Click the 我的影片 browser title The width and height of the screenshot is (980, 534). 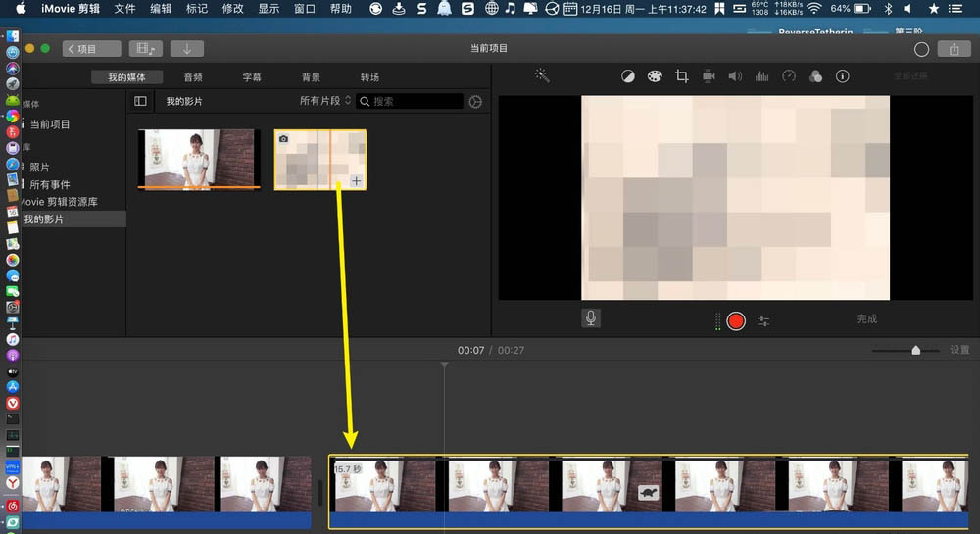(x=184, y=101)
